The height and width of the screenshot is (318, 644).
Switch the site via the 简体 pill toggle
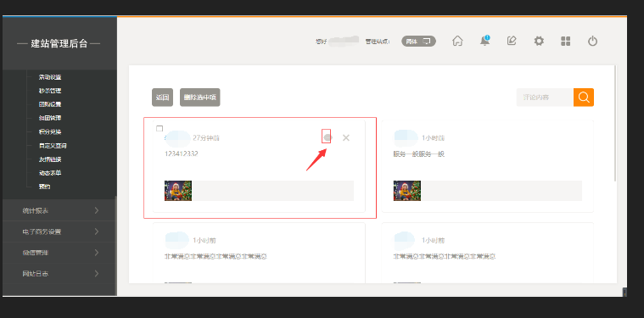pyautogui.click(x=418, y=41)
